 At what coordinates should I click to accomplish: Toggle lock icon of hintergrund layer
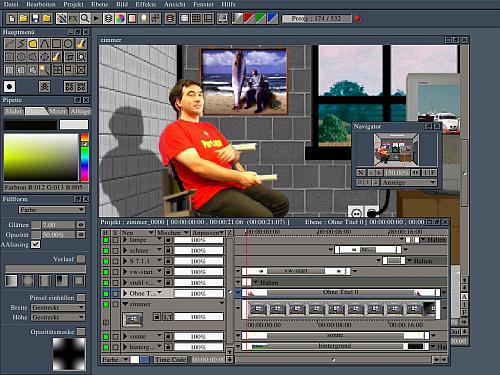(x=168, y=347)
